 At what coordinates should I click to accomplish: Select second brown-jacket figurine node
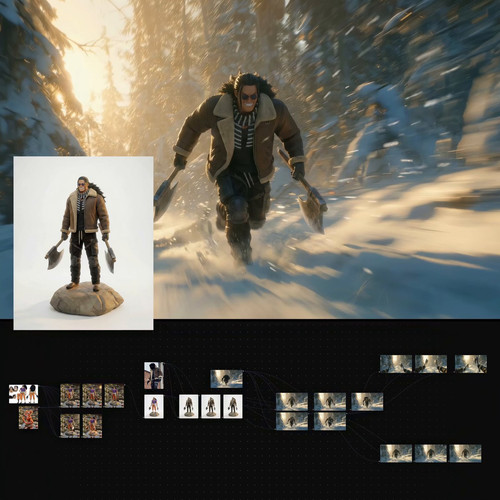coord(211,406)
